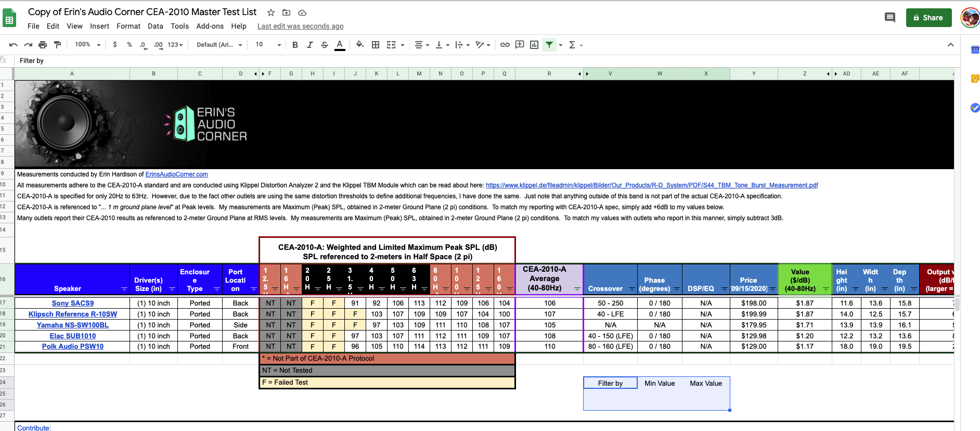
Task: Open the Add-ons menu
Action: [x=210, y=26]
